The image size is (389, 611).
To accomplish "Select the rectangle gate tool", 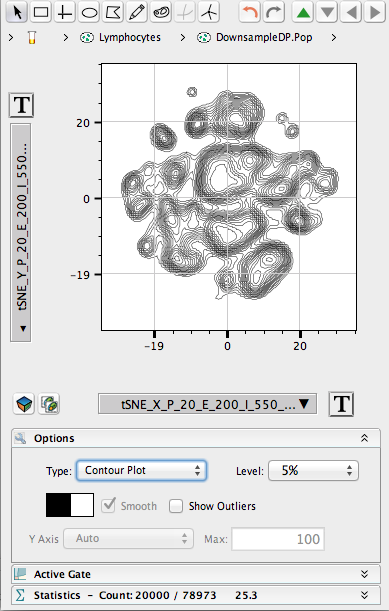I will pyautogui.click(x=41, y=12).
